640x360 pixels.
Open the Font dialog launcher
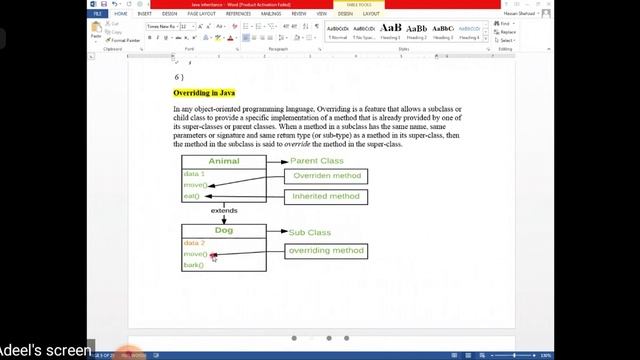(x=237, y=49)
